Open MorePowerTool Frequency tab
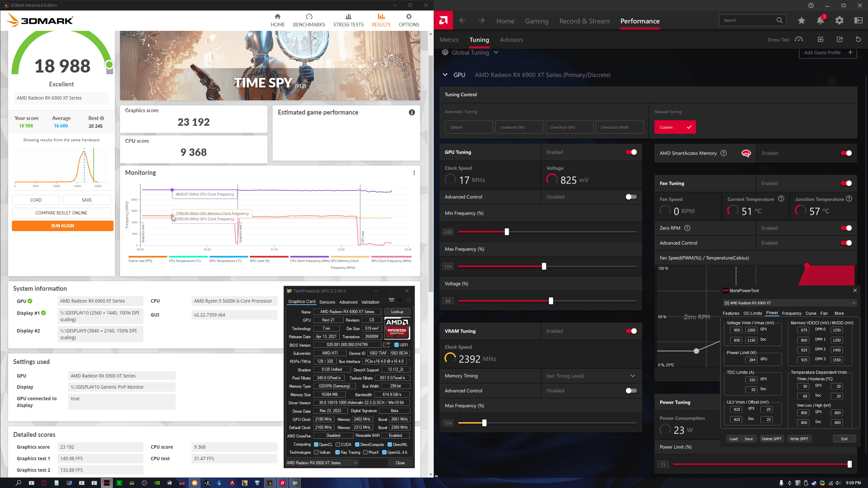Image resolution: width=868 pixels, height=488 pixels. click(x=792, y=313)
